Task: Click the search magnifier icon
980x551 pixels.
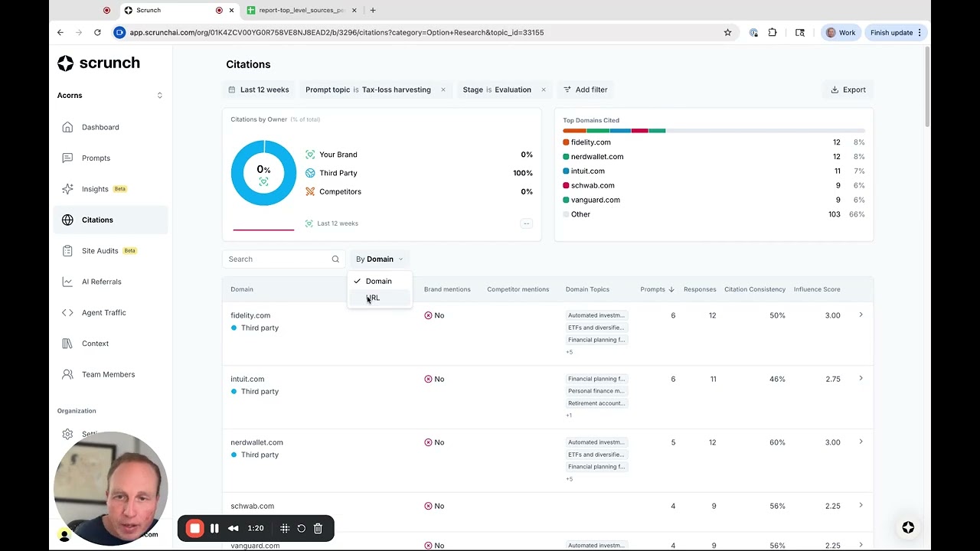Action: click(335, 259)
